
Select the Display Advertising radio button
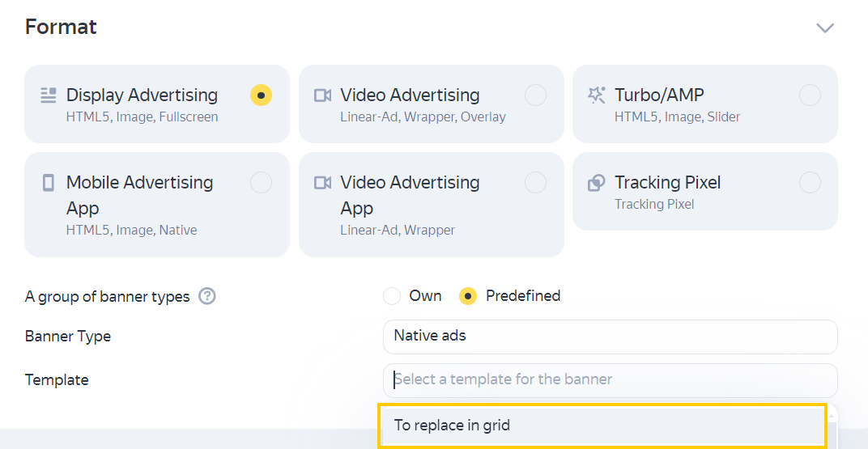pyautogui.click(x=261, y=95)
